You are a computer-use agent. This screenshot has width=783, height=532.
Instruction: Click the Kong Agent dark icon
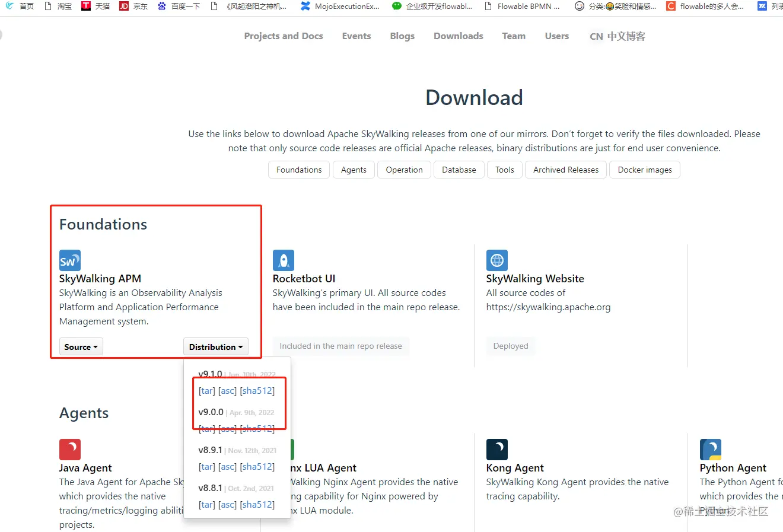496,450
